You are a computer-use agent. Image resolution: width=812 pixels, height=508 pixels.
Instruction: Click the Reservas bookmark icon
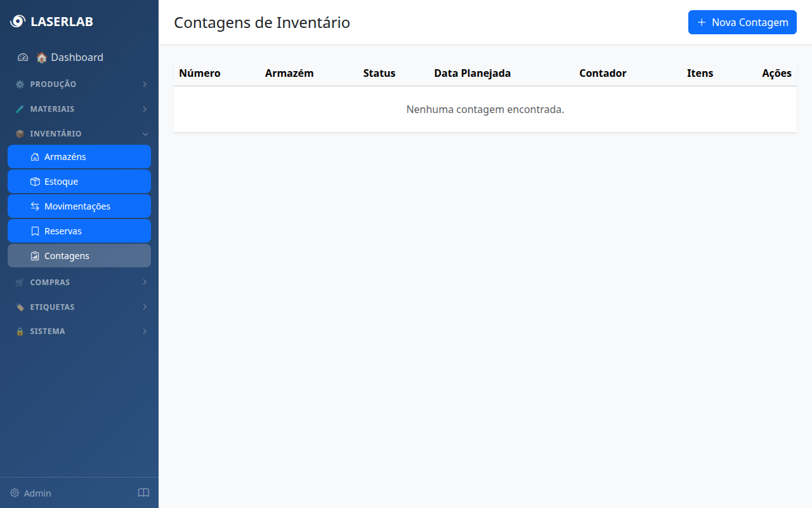(35, 231)
